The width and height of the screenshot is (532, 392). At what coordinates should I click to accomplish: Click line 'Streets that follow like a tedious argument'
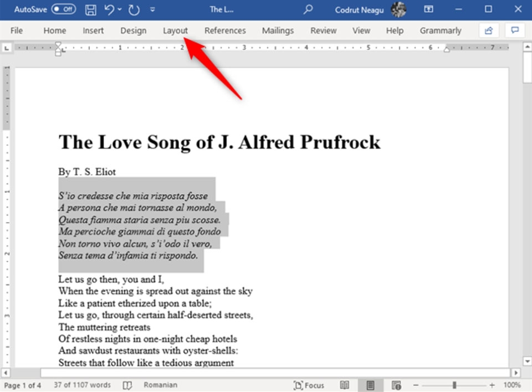[x=146, y=363]
